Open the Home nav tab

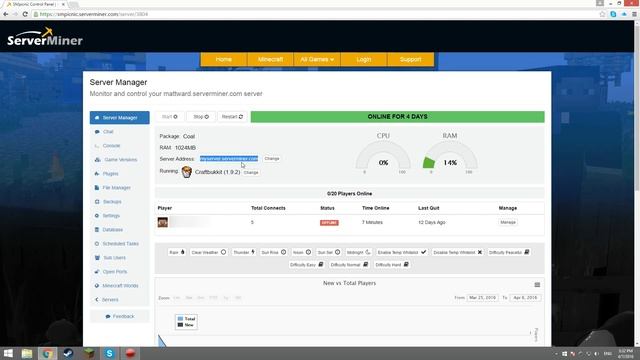tap(223, 59)
